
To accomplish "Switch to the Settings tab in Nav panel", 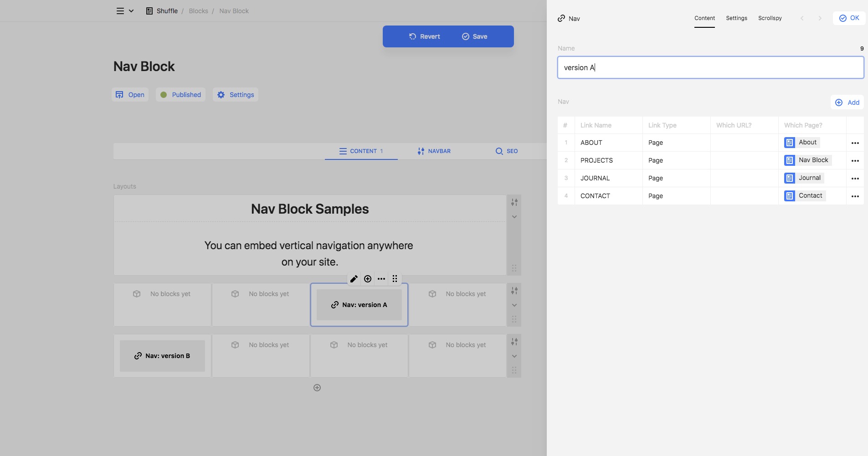I will click(736, 18).
